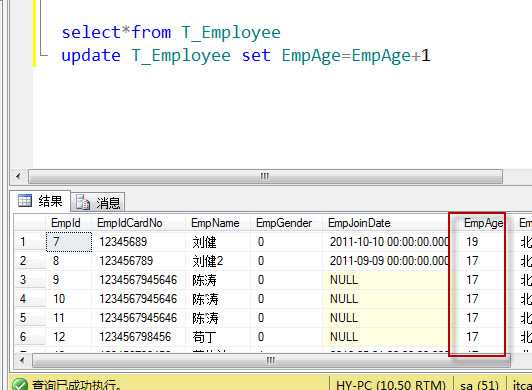Click the EmpId column header

click(65, 223)
